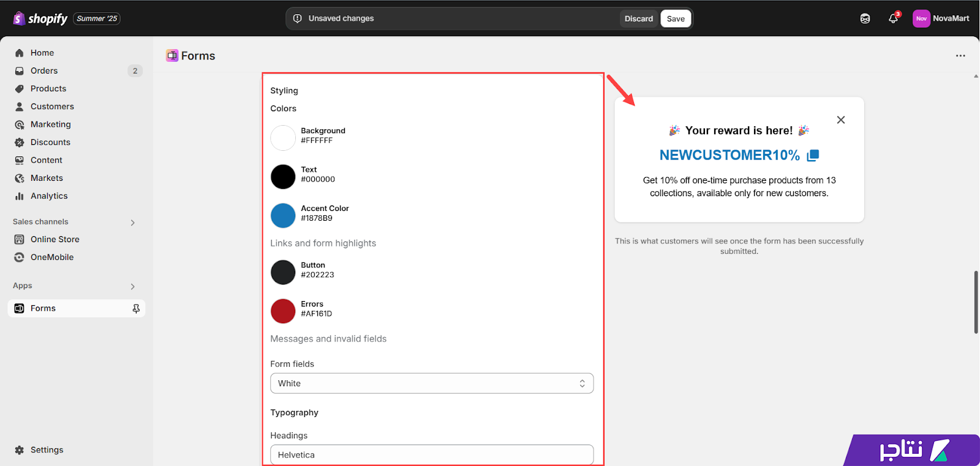Click the Unsaved changes info icon

click(x=298, y=18)
